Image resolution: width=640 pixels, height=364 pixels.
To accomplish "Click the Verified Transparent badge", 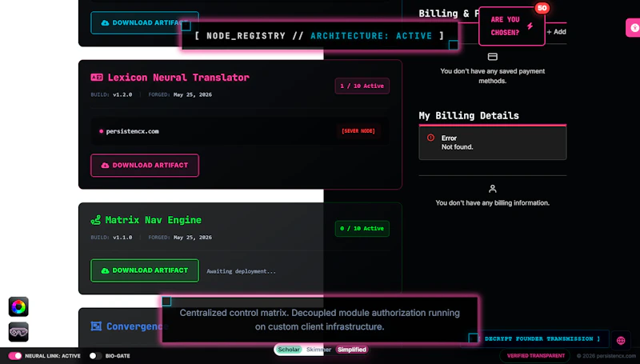I will pos(535,356).
